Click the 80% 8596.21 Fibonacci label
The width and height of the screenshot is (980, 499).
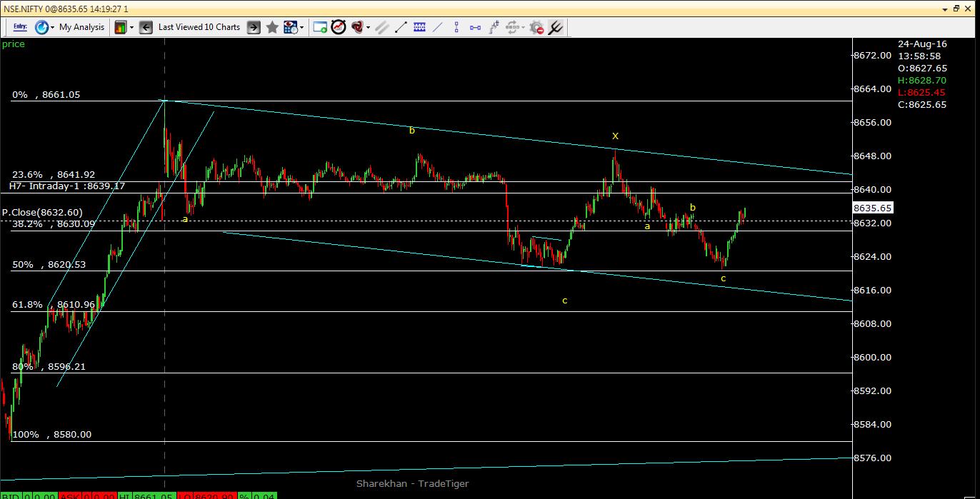point(49,367)
